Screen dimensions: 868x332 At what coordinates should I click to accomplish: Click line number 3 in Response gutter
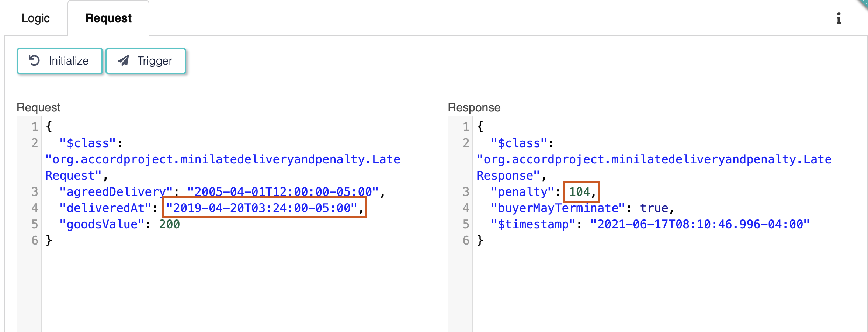pos(466,192)
